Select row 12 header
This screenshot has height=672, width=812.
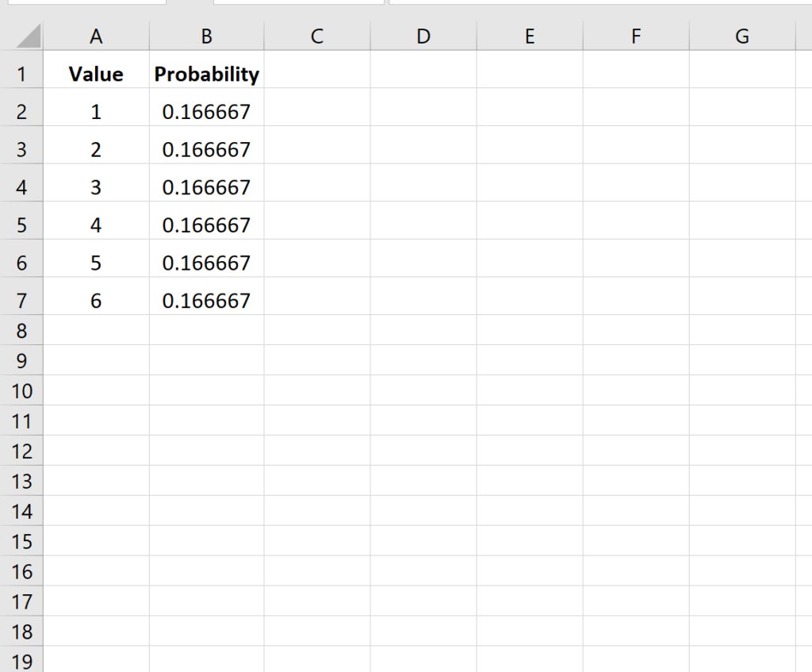[22, 451]
